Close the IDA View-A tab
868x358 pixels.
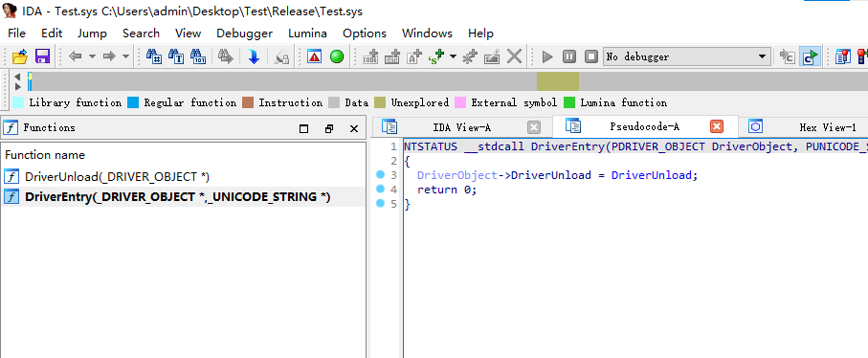(x=534, y=127)
